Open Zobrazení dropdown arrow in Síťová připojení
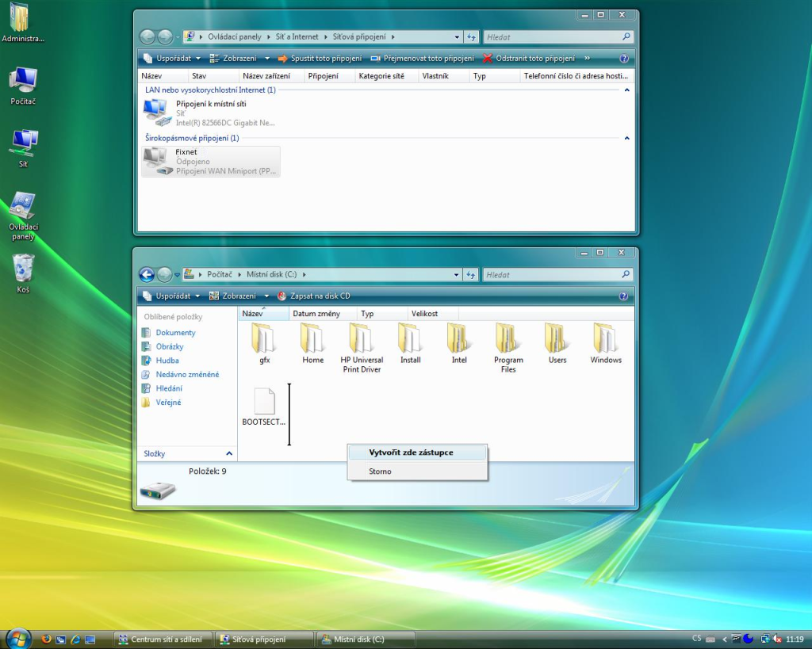 point(267,59)
